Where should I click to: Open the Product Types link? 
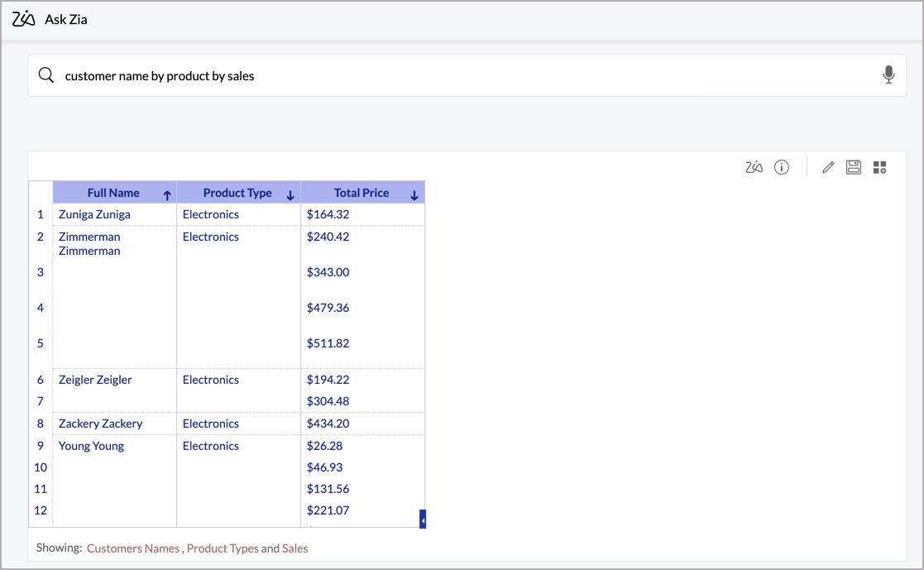[x=222, y=548]
